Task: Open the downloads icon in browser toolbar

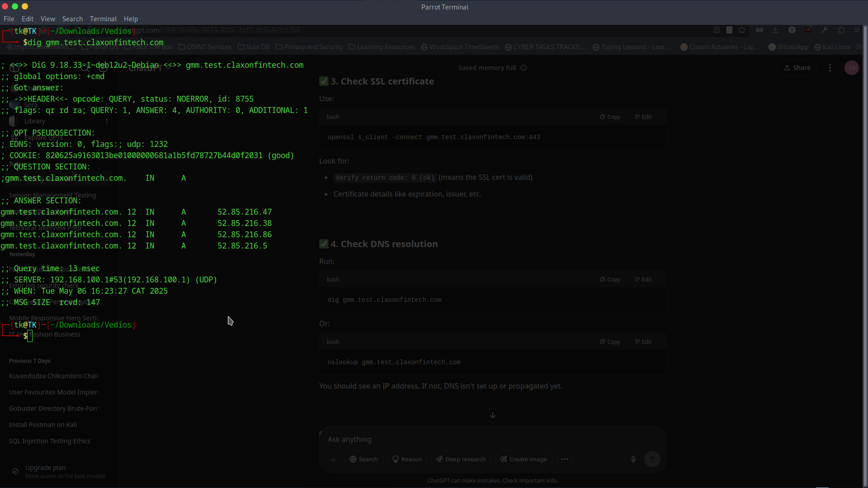Action: coord(775,30)
